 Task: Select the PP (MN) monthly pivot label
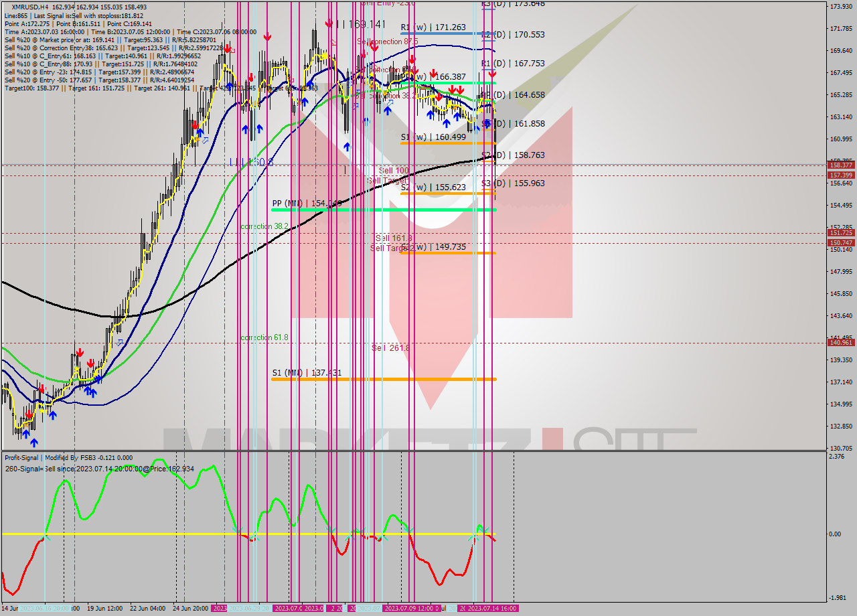(x=307, y=203)
